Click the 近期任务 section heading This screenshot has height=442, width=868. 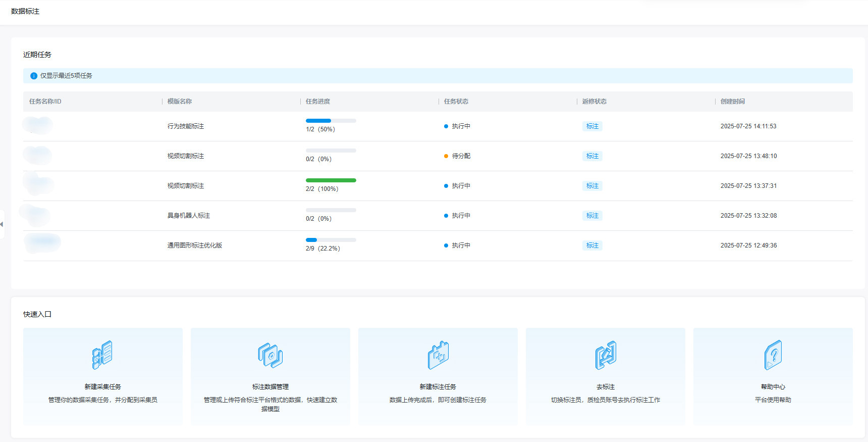click(37, 55)
